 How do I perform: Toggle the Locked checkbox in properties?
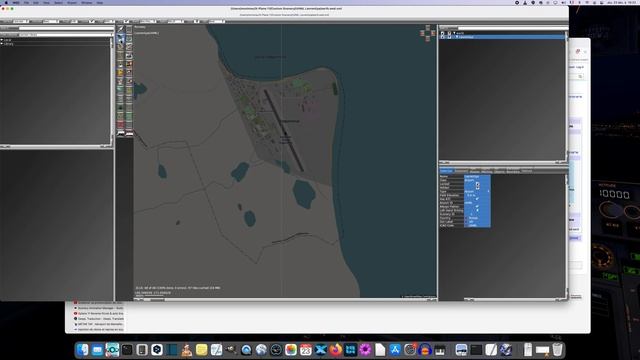(478, 184)
